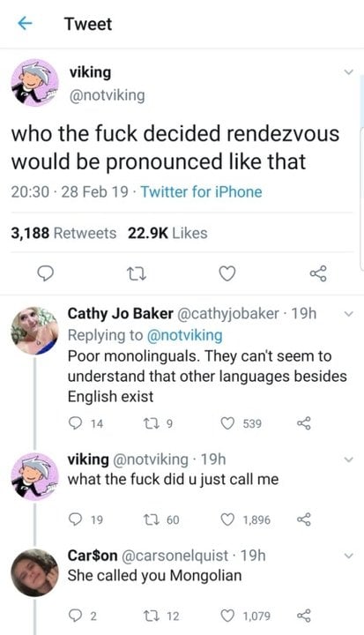Image resolution: width=364 pixels, height=635 pixels.
Task: Open options chevron on Car$on's reply
Action: point(348,556)
